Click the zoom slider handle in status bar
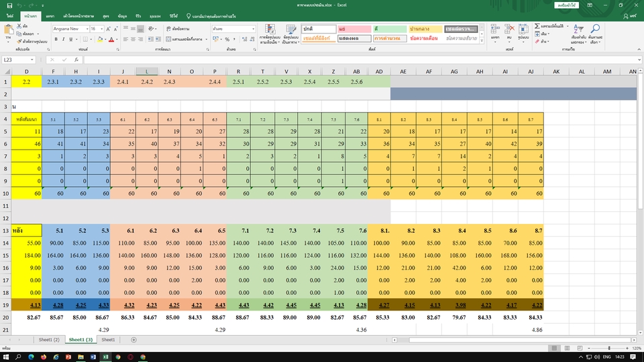Viewport: 644px width, 362px height. pyautogui.click(x=609, y=348)
